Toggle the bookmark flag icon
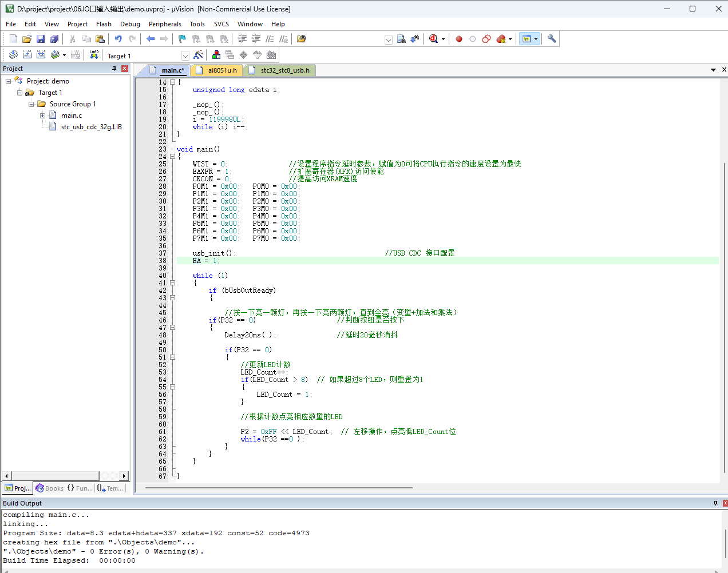 [x=182, y=39]
